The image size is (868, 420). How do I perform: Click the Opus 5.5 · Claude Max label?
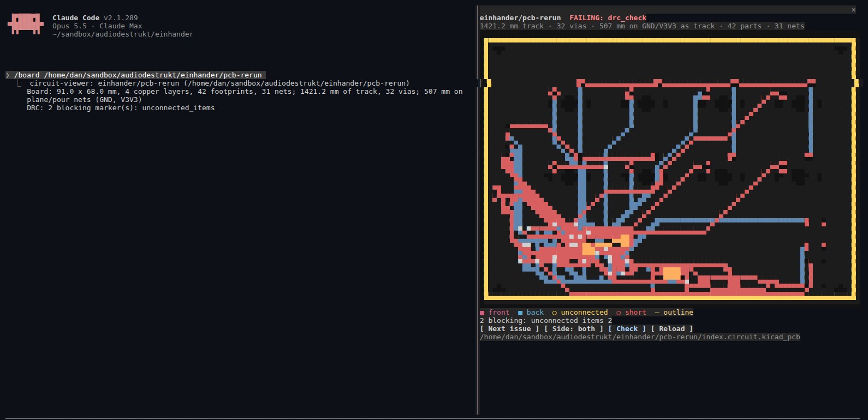(x=97, y=26)
